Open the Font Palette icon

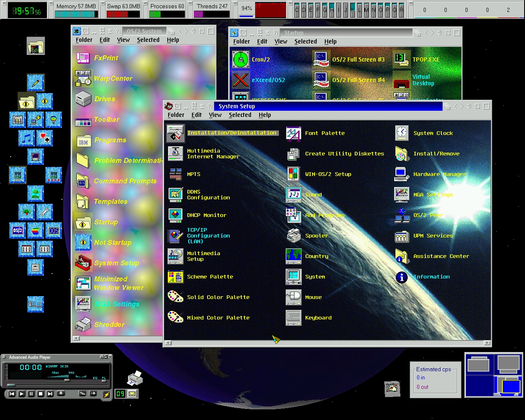coord(294,133)
